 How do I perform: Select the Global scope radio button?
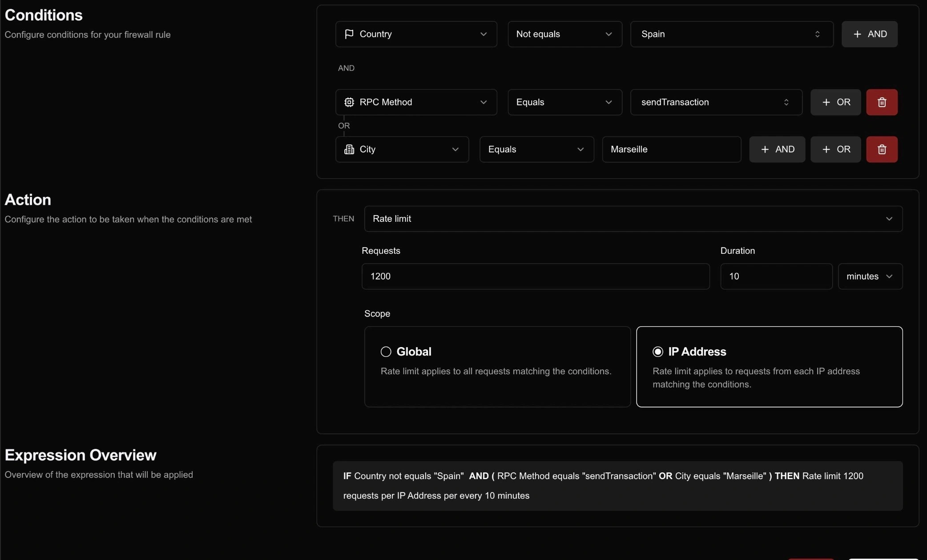click(x=385, y=352)
